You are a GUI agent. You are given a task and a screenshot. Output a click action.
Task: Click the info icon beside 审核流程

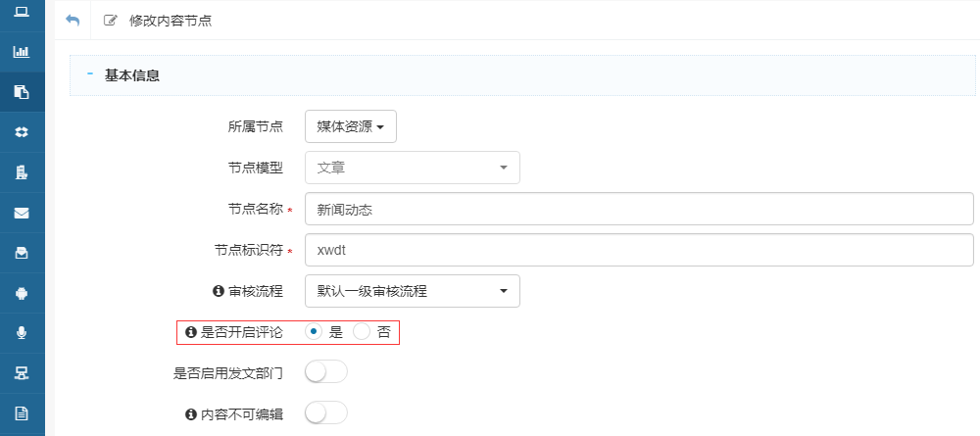[218, 291]
